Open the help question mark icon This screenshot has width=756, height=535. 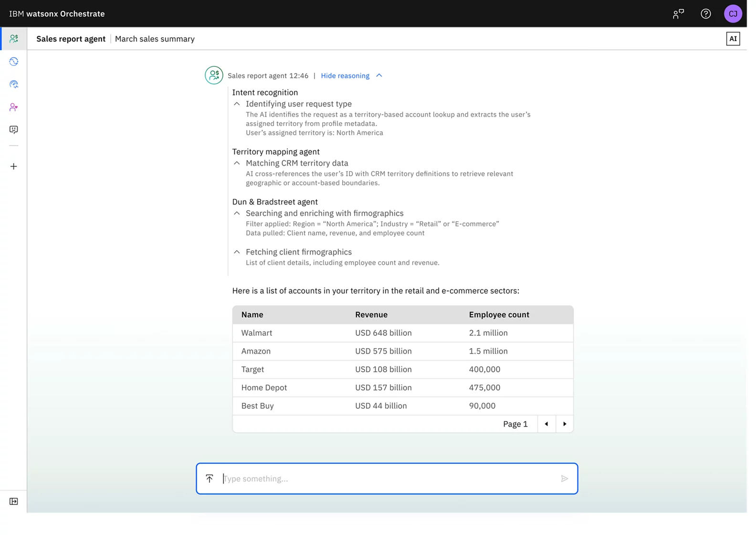pyautogui.click(x=705, y=14)
